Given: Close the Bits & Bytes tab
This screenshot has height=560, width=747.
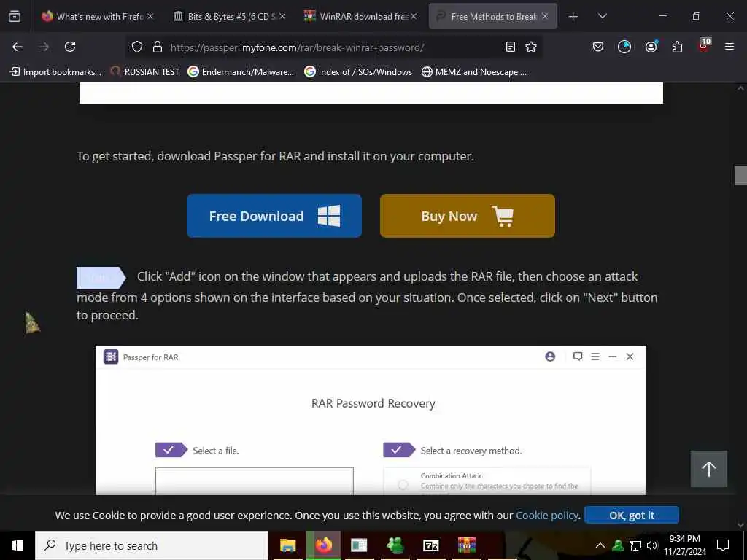Looking at the screenshot, I should (x=282, y=16).
